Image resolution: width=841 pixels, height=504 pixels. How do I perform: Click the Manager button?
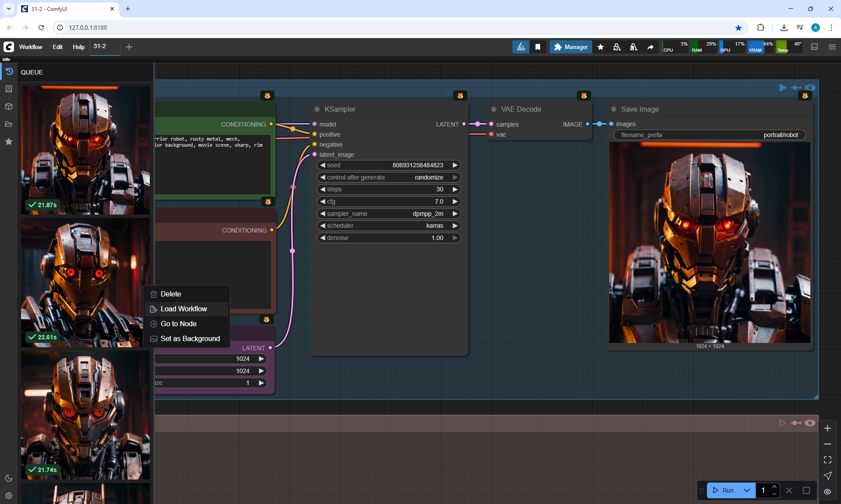pyautogui.click(x=571, y=47)
